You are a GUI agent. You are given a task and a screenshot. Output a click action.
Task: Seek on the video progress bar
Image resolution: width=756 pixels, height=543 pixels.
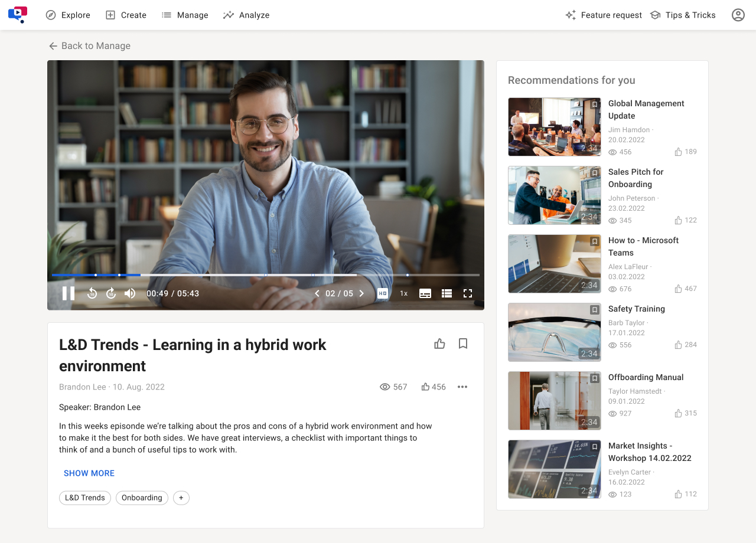click(x=266, y=275)
